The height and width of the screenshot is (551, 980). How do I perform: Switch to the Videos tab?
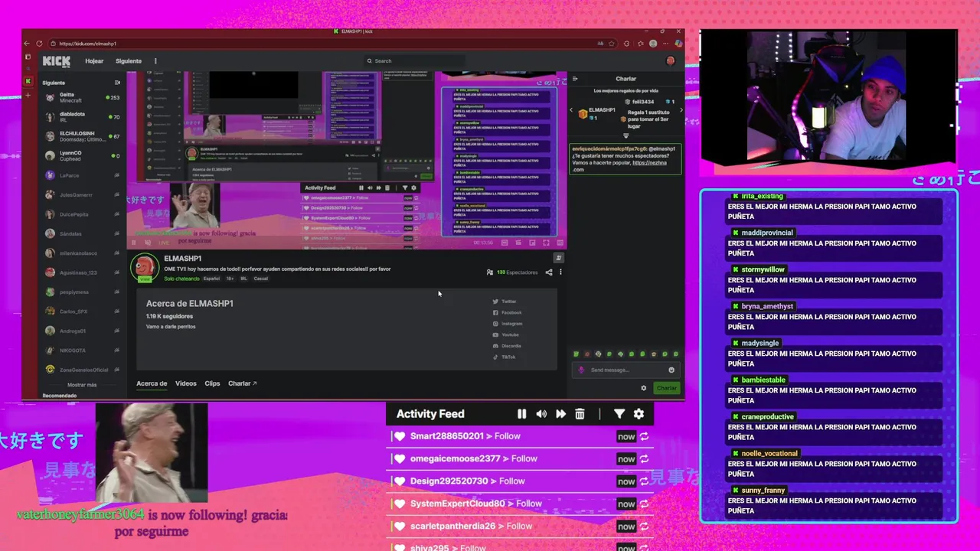[185, 383]
